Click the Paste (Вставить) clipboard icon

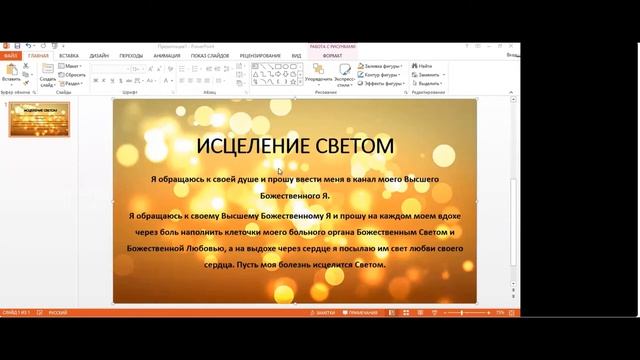tap(11, 70)
